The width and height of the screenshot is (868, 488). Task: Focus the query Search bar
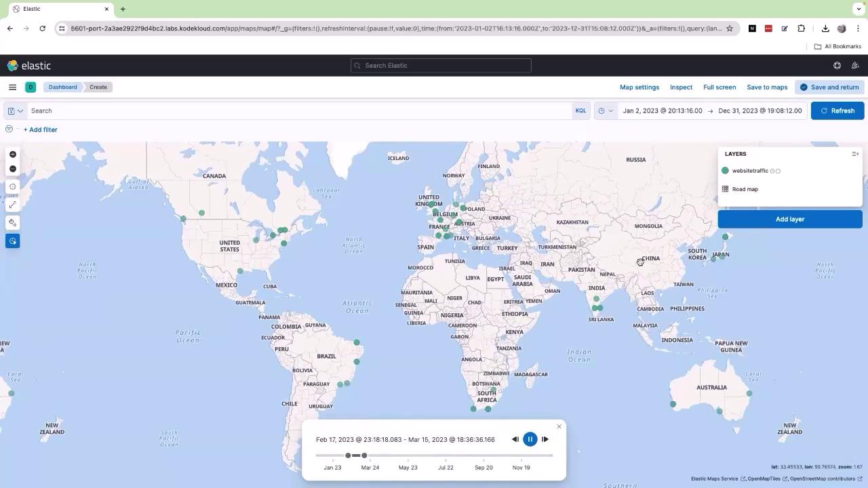pos(298,110)
